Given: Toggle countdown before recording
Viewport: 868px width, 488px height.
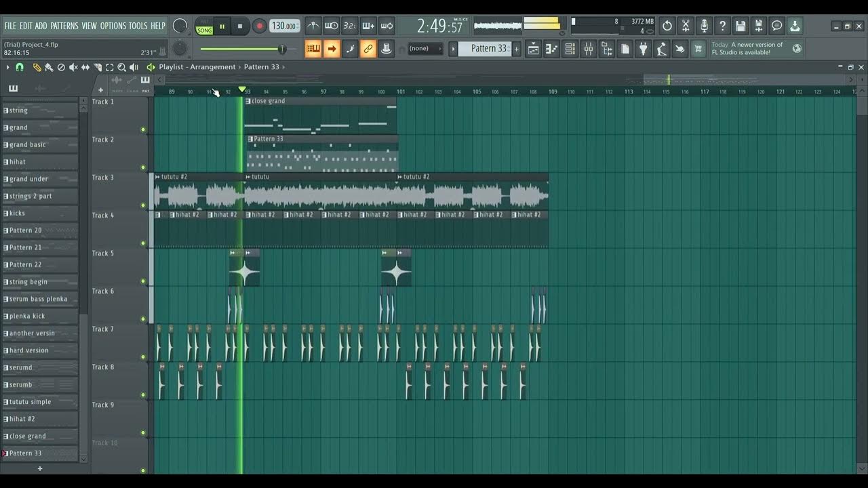Looking at the screenshot, I should pyautogui.click(x=349, y=26).
